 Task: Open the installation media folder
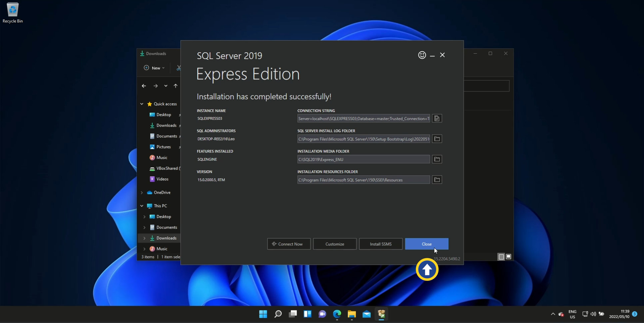[x=437, y=159]
